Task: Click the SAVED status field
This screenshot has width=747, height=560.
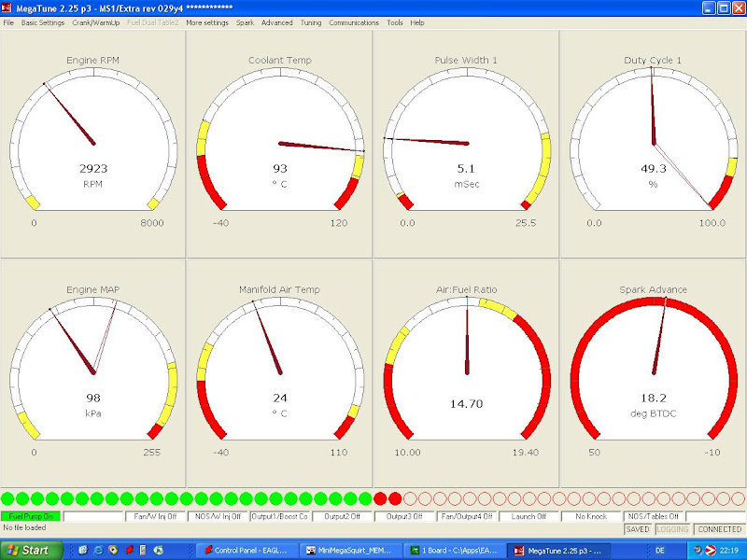Action: point(638,529)
